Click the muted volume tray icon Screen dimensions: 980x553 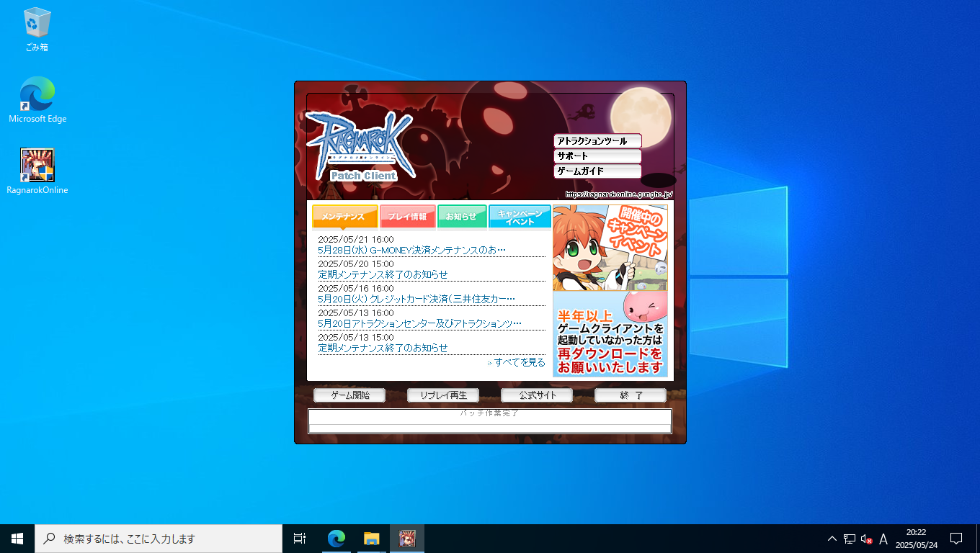pos(867,539)
